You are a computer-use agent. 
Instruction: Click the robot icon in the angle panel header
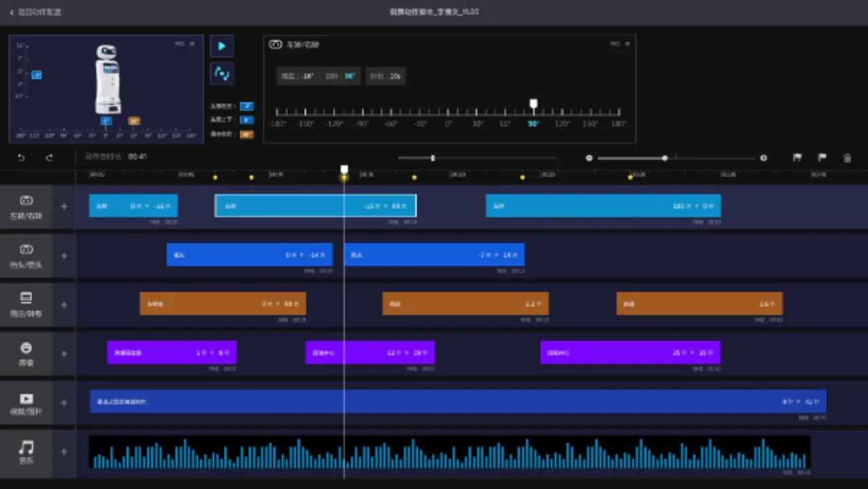point(275,45)
